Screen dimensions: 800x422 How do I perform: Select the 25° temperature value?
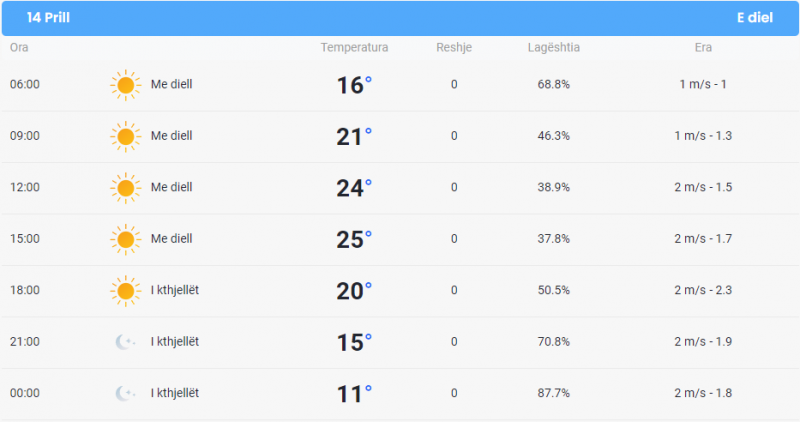click(x=354, y=239)
